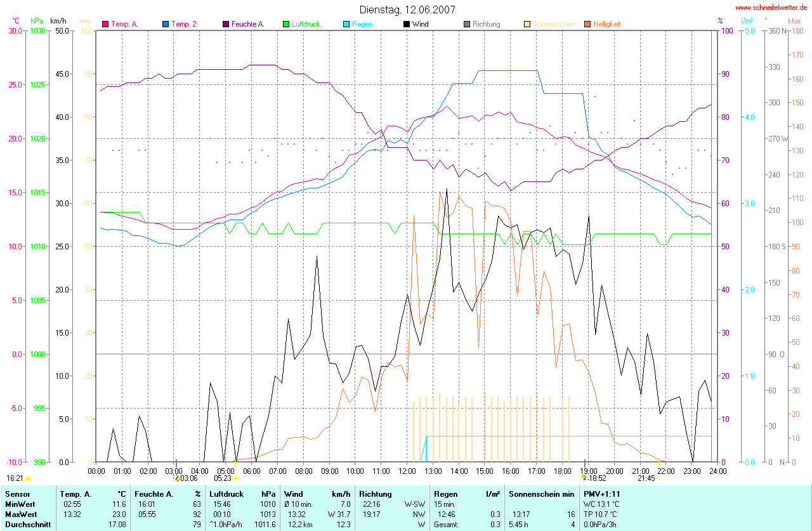This screenshot has height=531, width=812.
Task: Click the pale Sonnenschein legend swatch
Action: [527, 24]
